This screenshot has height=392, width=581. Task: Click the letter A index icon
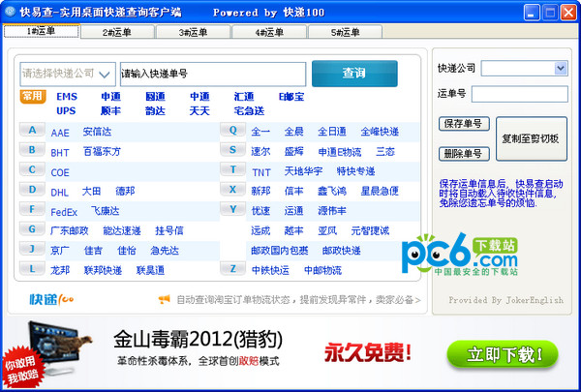tap(32, 130)
